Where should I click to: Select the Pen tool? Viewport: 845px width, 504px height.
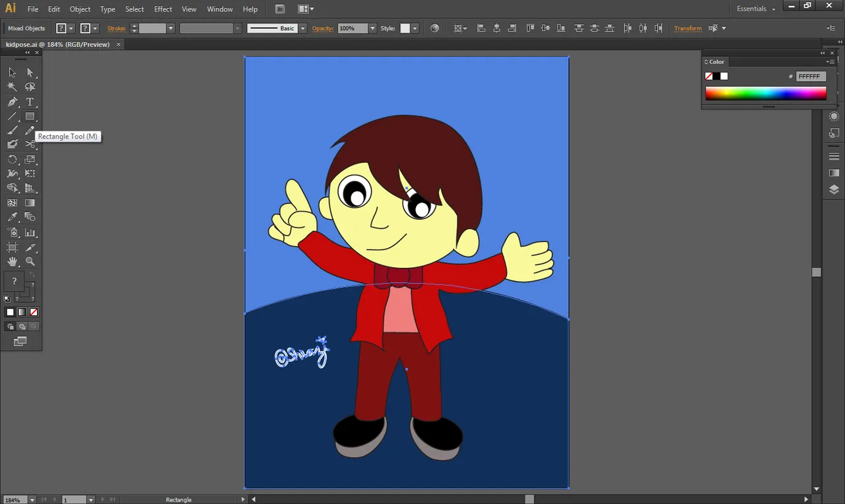point(12,102)
